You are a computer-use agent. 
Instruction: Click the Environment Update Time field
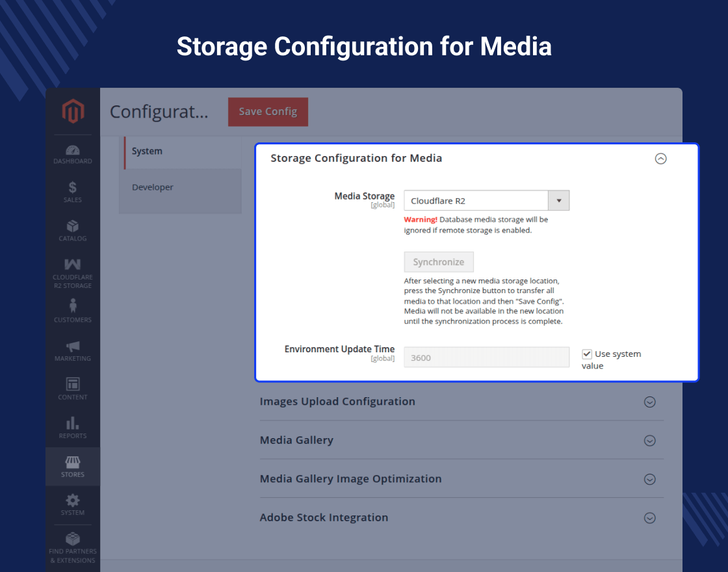[x=487, y=357]
